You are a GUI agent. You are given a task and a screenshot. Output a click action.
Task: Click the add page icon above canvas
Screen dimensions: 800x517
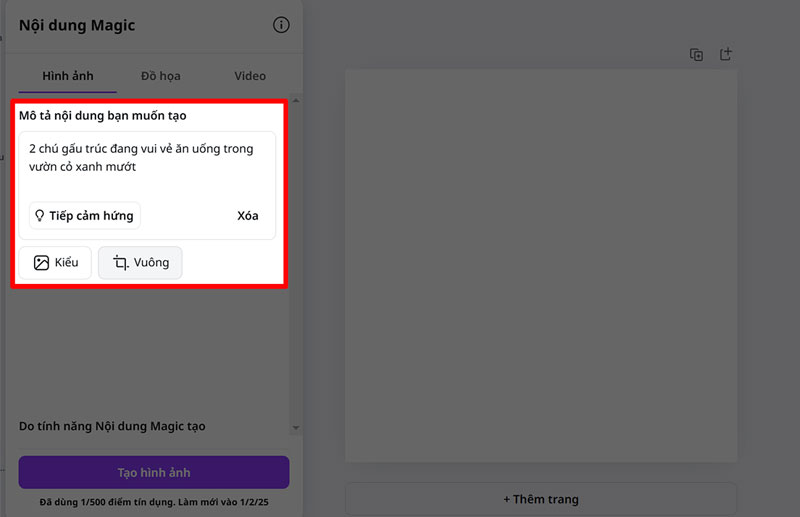pyautogui.click(x=726, y=54)
